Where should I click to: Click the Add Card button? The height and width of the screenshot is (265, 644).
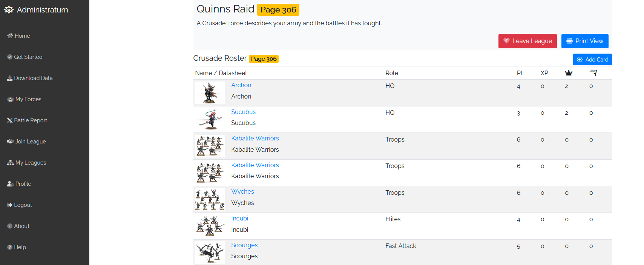click(592, 60)
